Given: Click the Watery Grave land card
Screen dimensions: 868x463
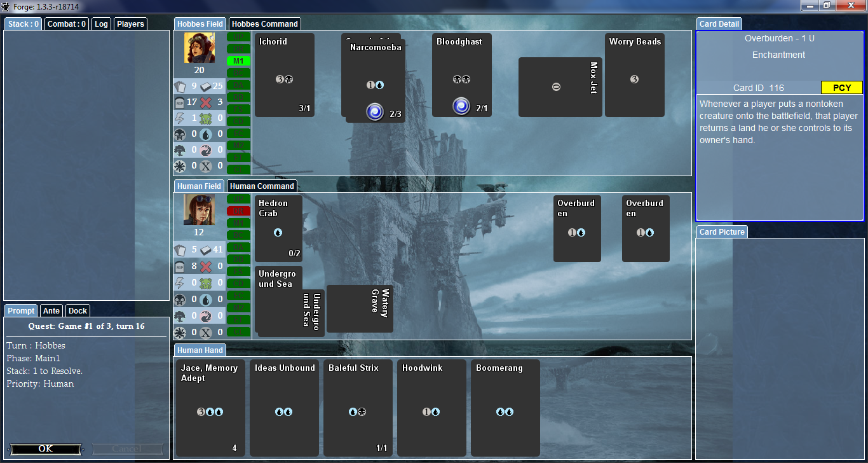Looking at the screenshot, I should point(360,308).
